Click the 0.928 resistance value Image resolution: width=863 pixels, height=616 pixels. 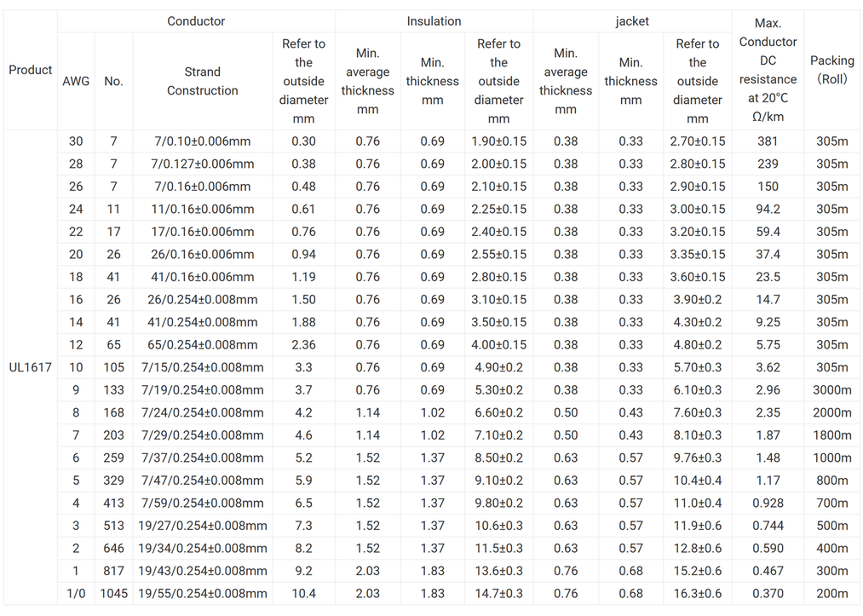(x=768, y=504)
